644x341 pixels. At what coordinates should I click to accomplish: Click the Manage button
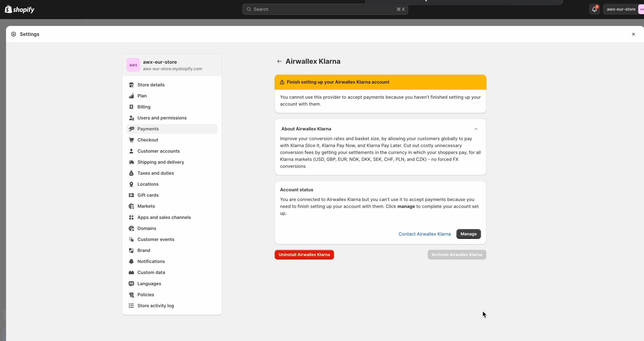click(x=468, y=234)
